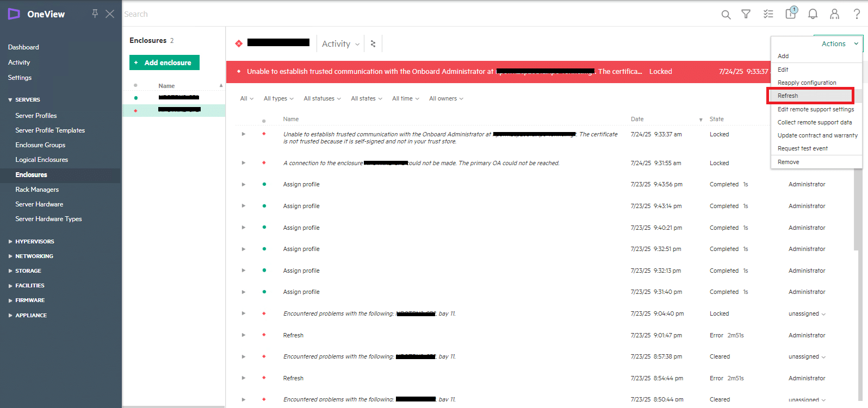Expand the 'Unable to establish trusted communication' row
Image resolution: width=868 pixels, height=408 pixels.
[243, 134]
